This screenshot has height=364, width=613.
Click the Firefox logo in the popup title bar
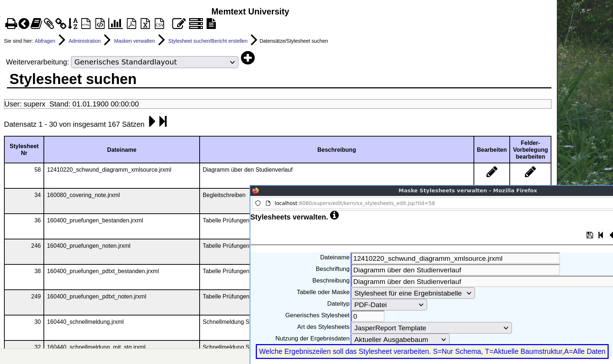[255, 191]
